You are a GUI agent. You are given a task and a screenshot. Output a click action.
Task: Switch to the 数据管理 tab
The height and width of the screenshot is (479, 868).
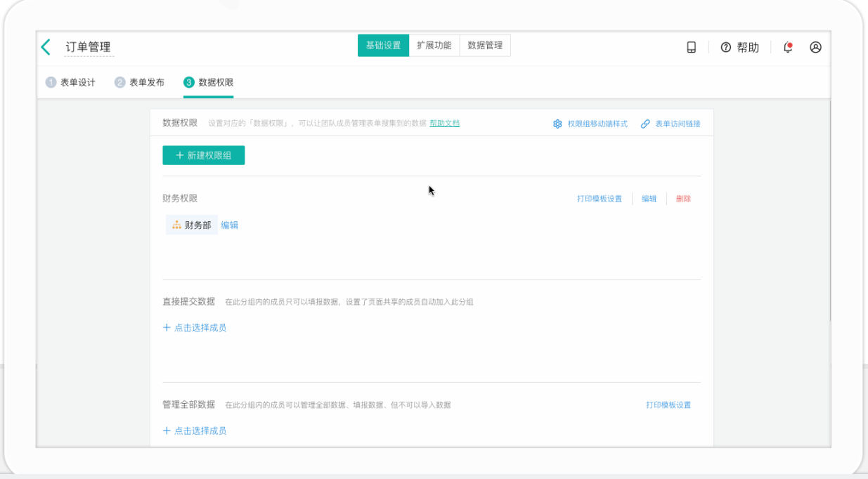485,45
